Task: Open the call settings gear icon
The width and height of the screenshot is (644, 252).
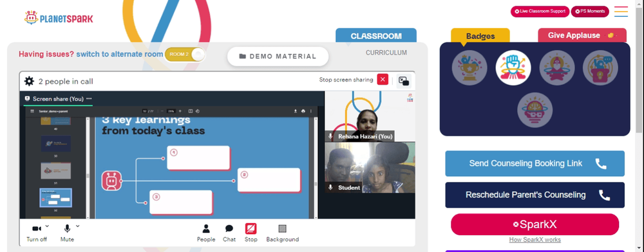Action: coord(29,81)
